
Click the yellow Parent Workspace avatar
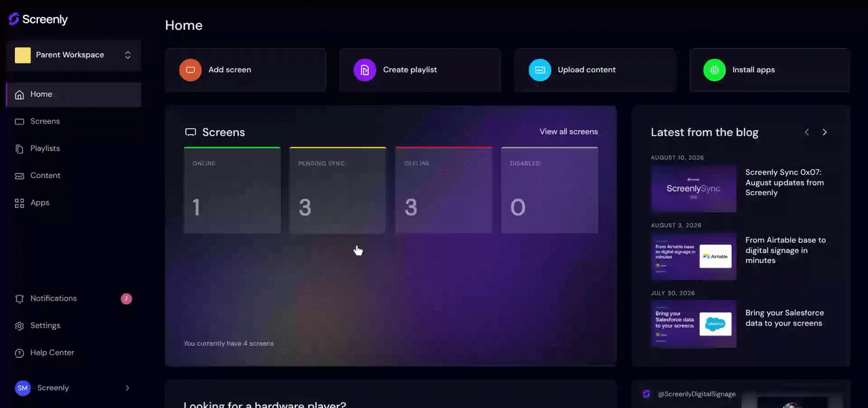[x=22, y=55]
